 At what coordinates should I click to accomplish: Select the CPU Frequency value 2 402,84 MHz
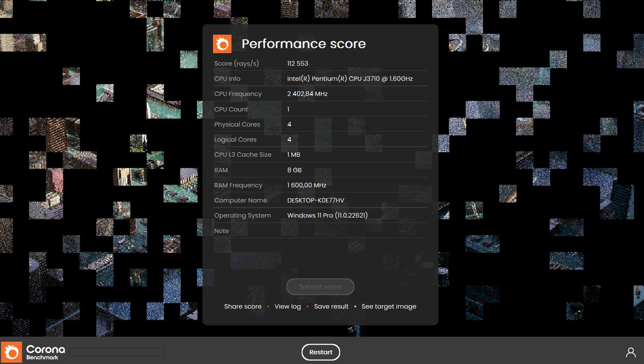[307, 94]
